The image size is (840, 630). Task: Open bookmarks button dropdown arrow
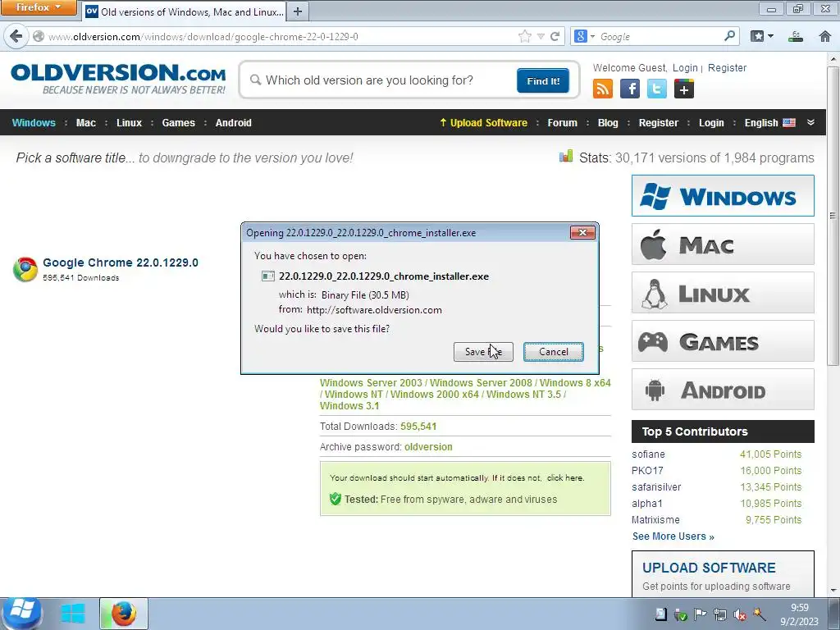[x=771, y=36]
